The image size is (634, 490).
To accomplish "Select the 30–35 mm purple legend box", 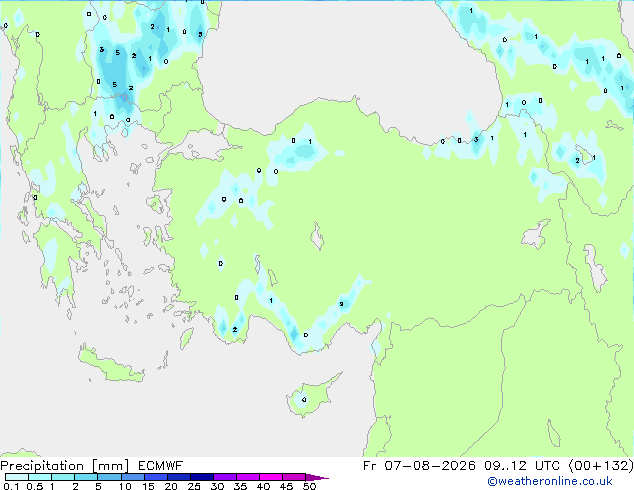I will [x=225, y=477].
